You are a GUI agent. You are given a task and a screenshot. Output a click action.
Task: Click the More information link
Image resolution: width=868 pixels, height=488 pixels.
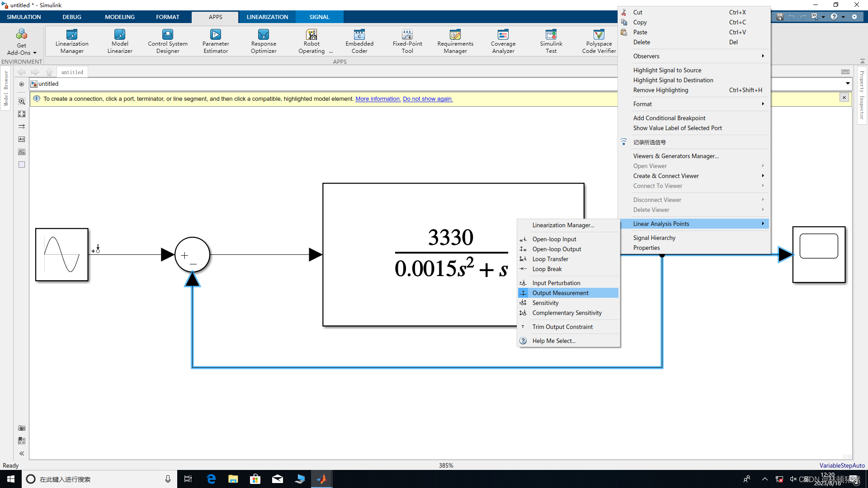[x=378, y=99]
